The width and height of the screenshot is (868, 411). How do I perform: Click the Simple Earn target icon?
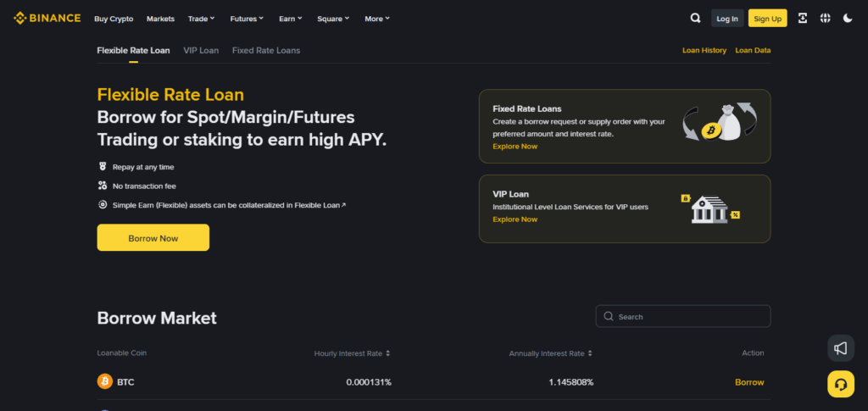(103, 205)
